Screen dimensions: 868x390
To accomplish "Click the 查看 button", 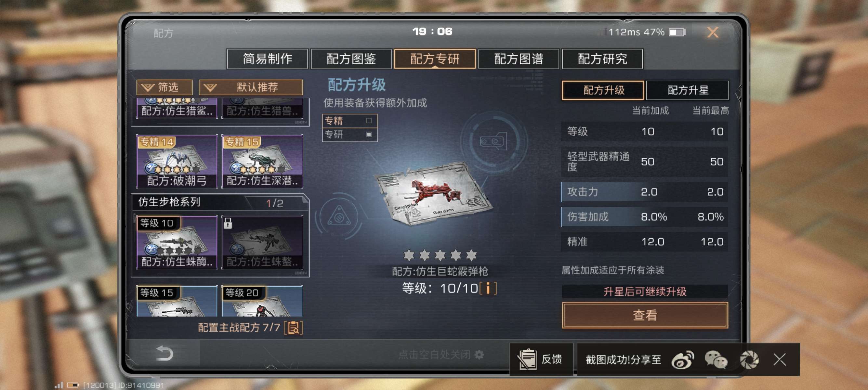I will pyautogui.click(x=645, y=315).
